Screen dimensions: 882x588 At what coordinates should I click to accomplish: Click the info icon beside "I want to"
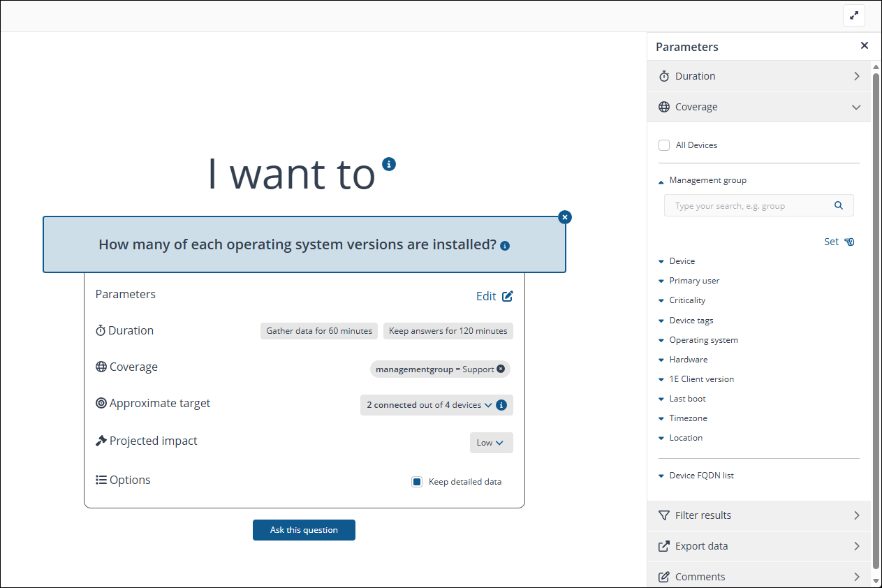click(x=389, y=164)
